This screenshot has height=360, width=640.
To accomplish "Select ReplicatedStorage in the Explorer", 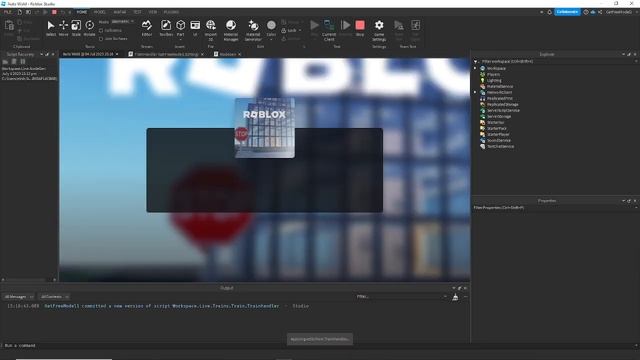I will (502, 104).
